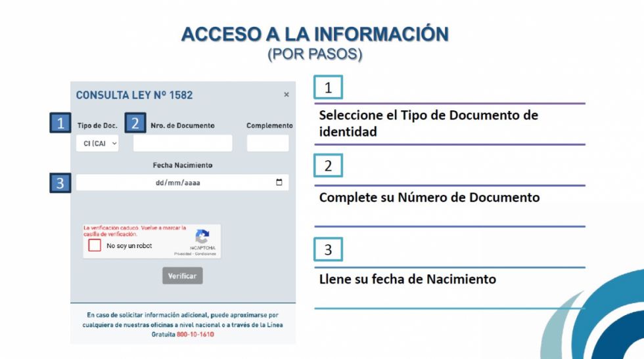
Task: Click the Verificar button
Action: point(183,276)
